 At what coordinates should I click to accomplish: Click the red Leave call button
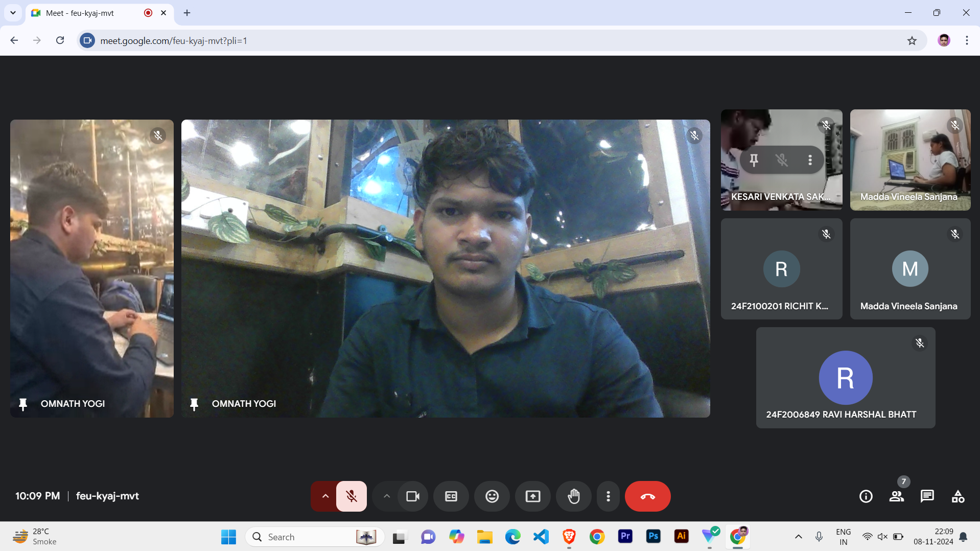(x=647, y=496)
